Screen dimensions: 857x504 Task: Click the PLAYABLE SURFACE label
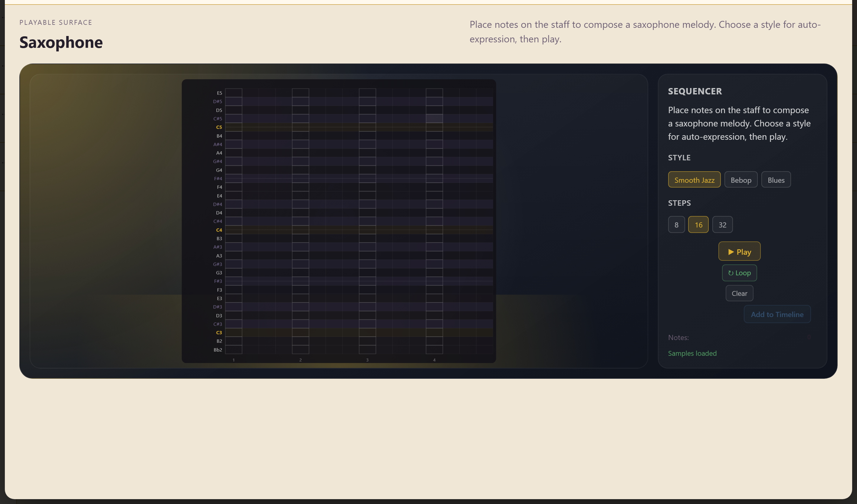[x=56, y=22]
